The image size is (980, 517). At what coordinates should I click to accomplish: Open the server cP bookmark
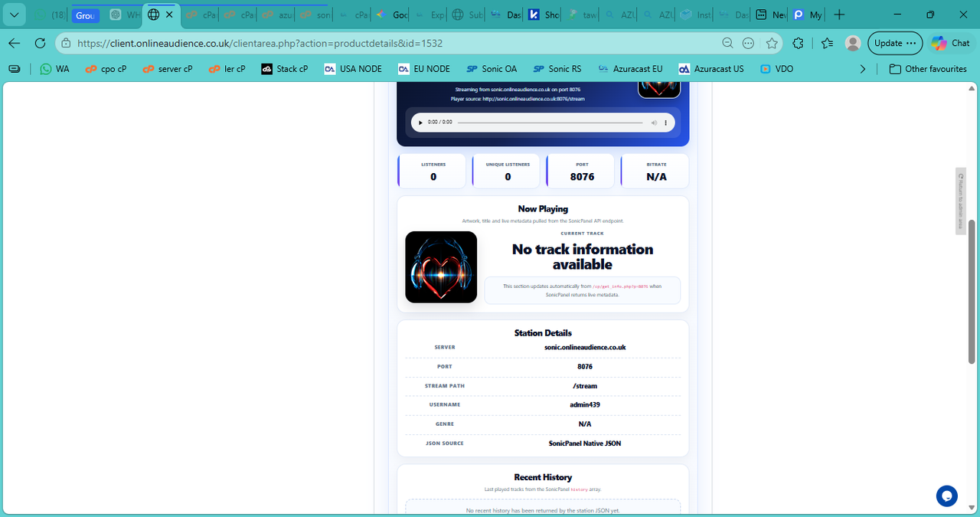click(x=167, y=69)
